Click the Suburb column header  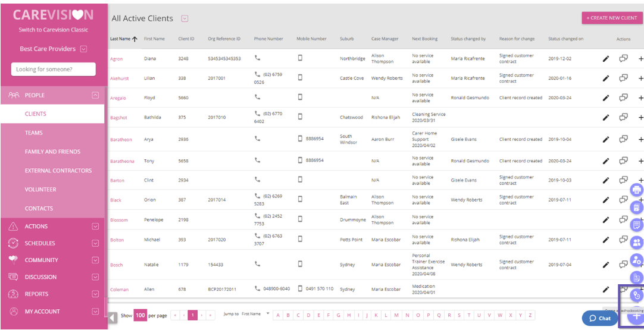(346, 39)
